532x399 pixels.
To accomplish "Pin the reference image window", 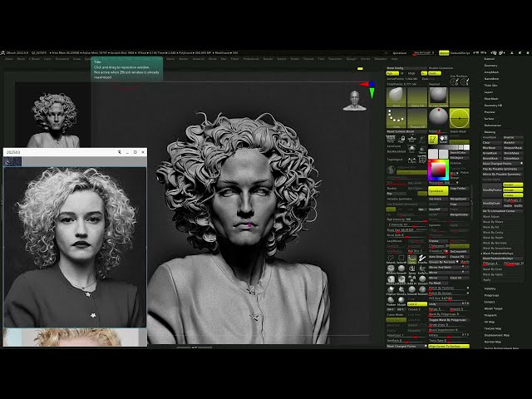I will point(120,152).
